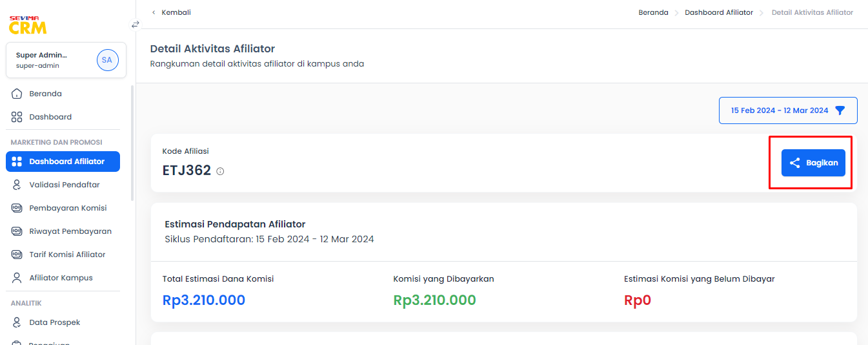Open Pembayaran Komisi money icon
The width and height of the screenshot is (868, 345).
[x=17, y=208]
